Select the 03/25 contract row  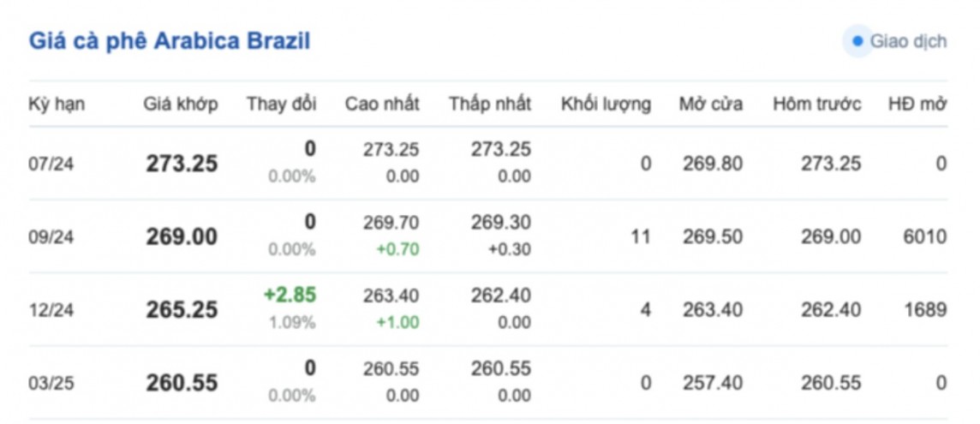(51, 383)
